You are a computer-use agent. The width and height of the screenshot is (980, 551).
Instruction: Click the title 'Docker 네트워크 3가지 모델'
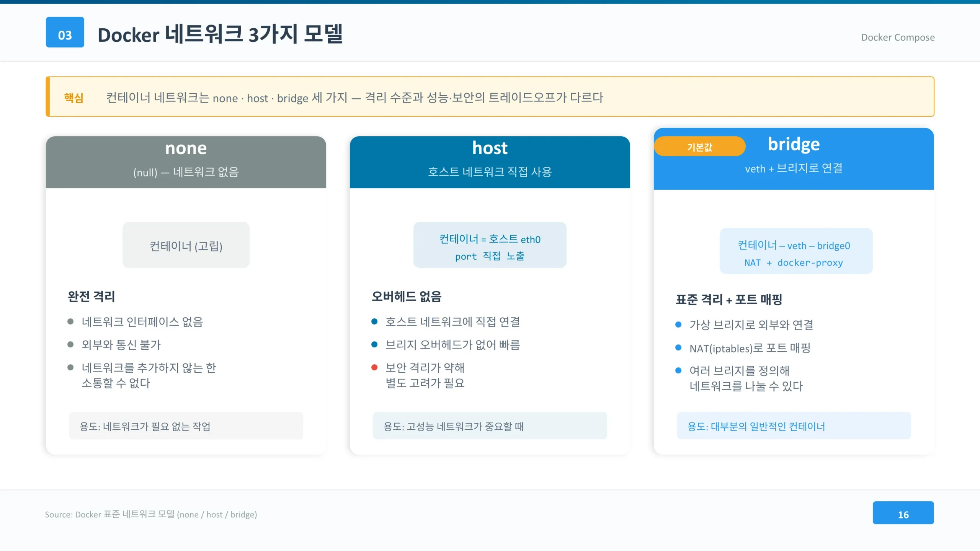(x=220, y=34)
